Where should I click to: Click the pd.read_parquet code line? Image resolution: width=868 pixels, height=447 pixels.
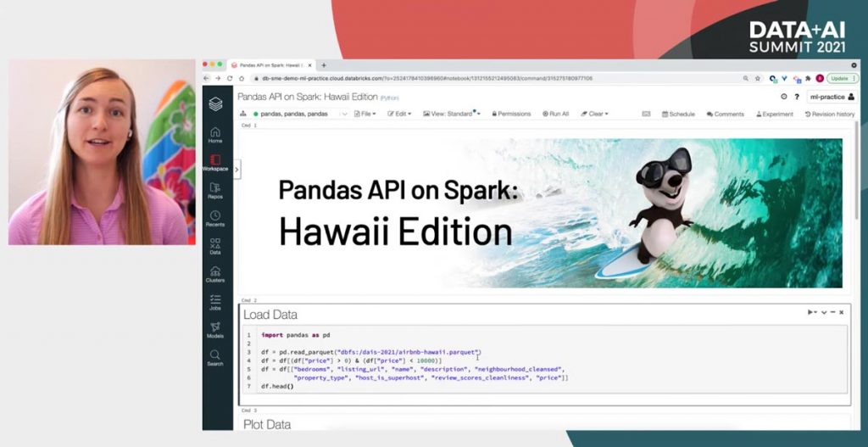click(371, 352)
